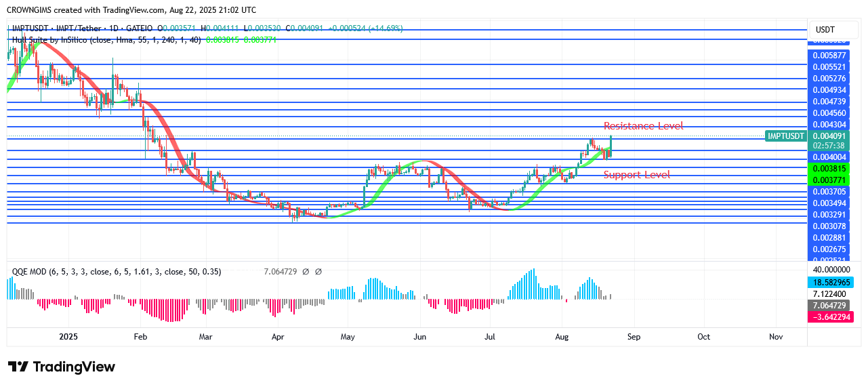Image resolution: width=868 pixels, height=387 pixels.
Task: Click the Sep label on time axis
Action: [634, 336]
